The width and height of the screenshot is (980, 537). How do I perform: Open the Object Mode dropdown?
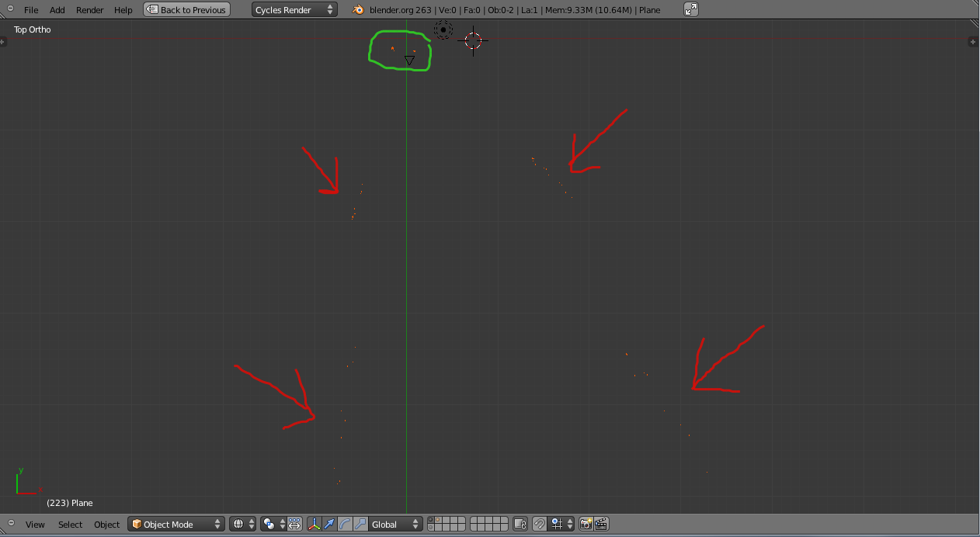pos(176,524)
